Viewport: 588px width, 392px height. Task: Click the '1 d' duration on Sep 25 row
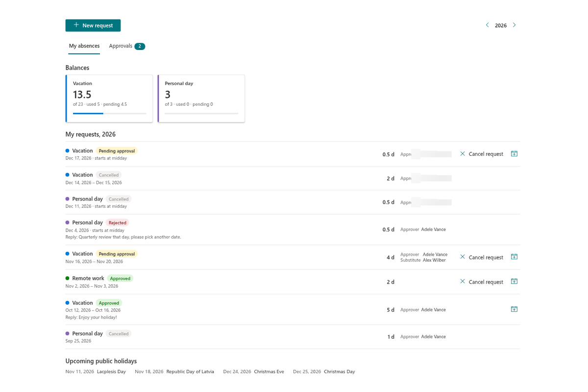(x=391, y=337)
